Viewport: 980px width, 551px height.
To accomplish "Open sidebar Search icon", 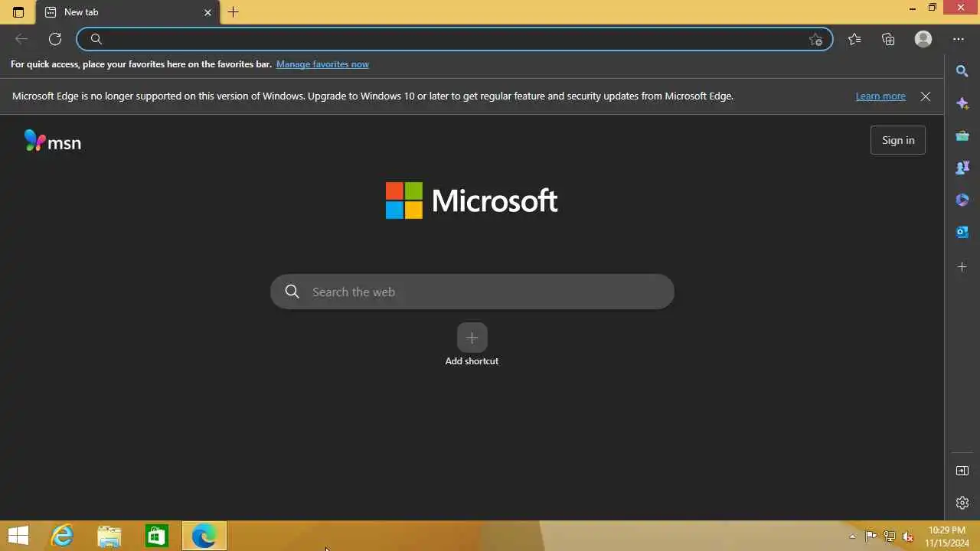I will (962, 71).
